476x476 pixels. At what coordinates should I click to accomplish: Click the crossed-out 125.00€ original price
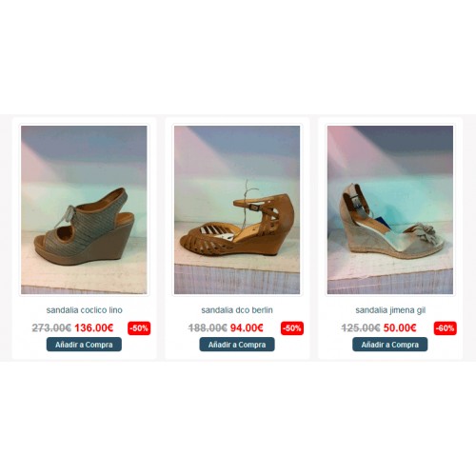pos(361,327)
